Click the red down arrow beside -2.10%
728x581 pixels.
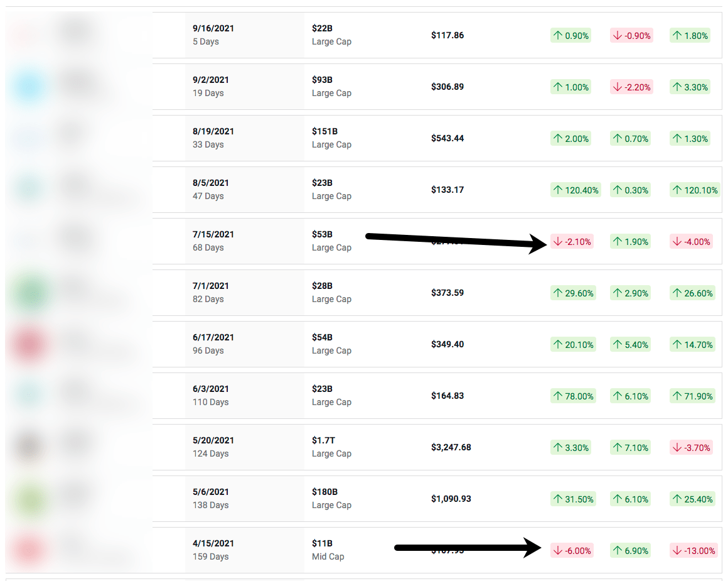click(x=557, y=241)
